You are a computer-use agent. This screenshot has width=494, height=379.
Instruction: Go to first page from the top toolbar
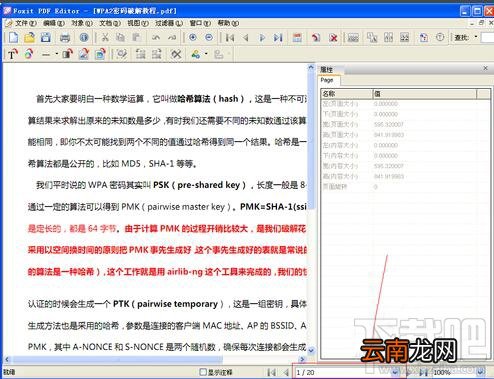[x=230, y=38]
